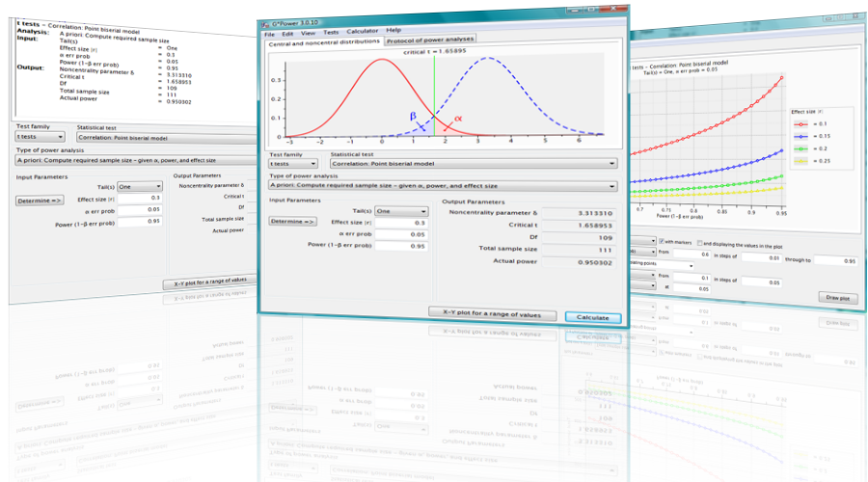Click X-Y plot for a range of values, left window
The width and height of the screenshot is (868, 482).
pos(210,282)
